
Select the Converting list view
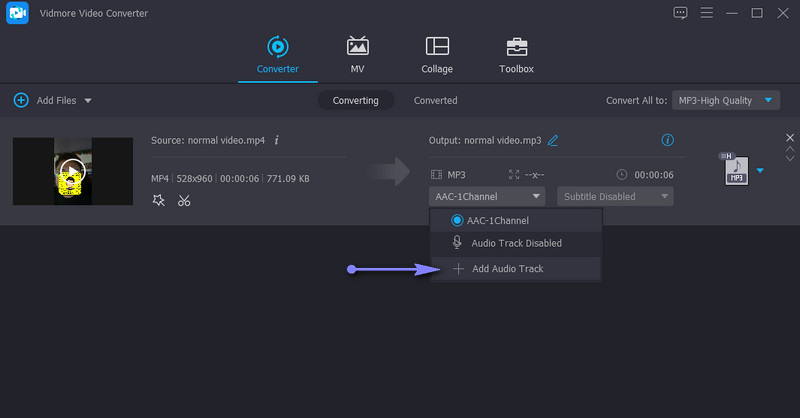coord(356,100)
